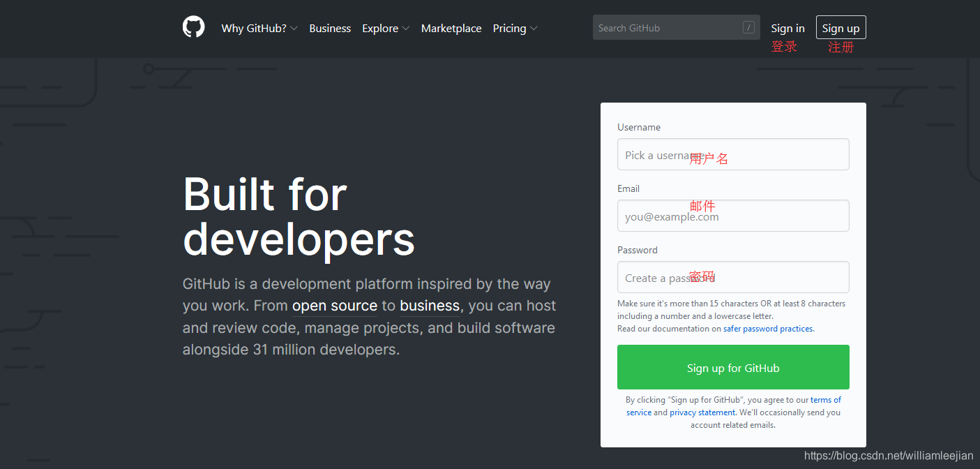This screenshot has height=469, width=980.
Task: Click the slash shortcut key icon in search
Action: coord(748,28)
